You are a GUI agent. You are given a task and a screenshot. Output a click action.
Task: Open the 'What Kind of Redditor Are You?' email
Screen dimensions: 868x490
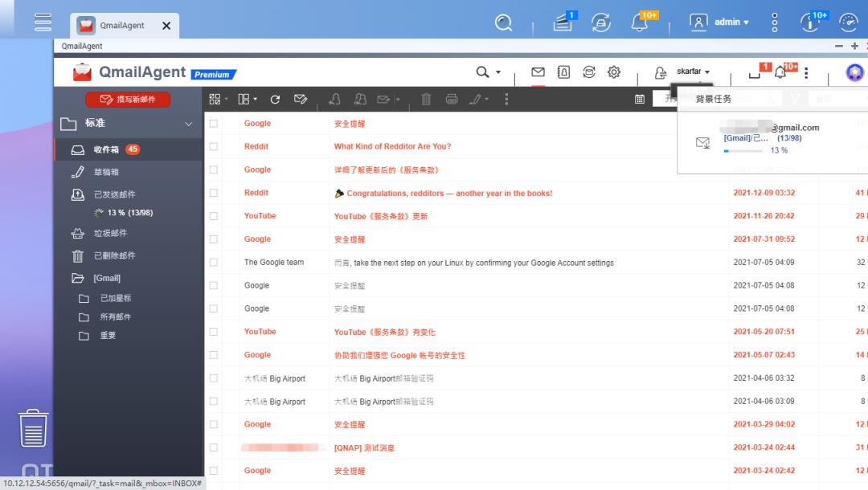391,146
